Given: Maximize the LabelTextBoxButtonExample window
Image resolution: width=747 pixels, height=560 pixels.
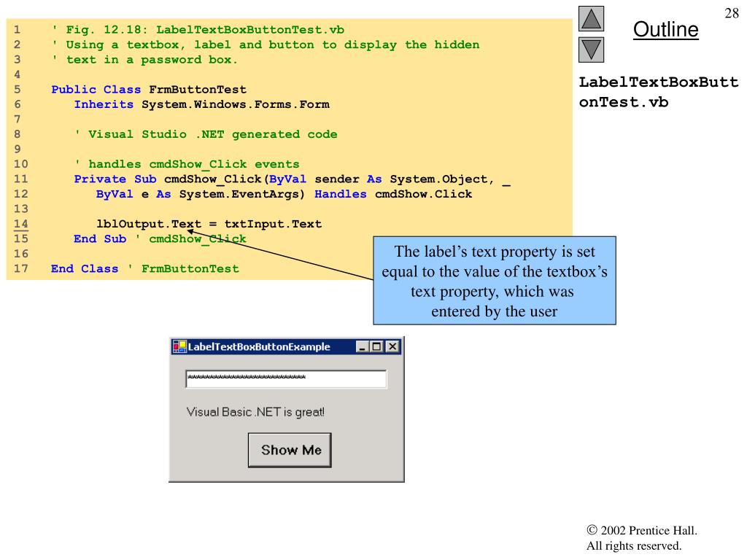Looking at the screenshot, I should pos(376,346).
